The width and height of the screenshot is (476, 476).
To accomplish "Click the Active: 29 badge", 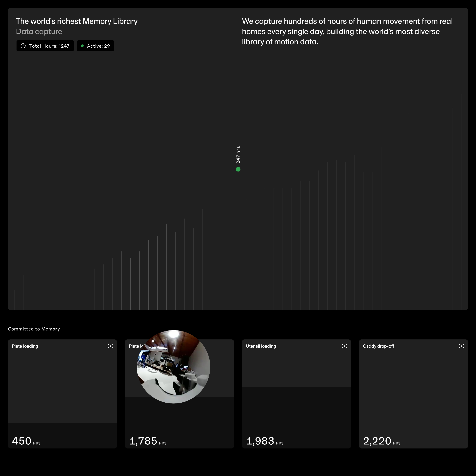I will click(x=96, y=46).
